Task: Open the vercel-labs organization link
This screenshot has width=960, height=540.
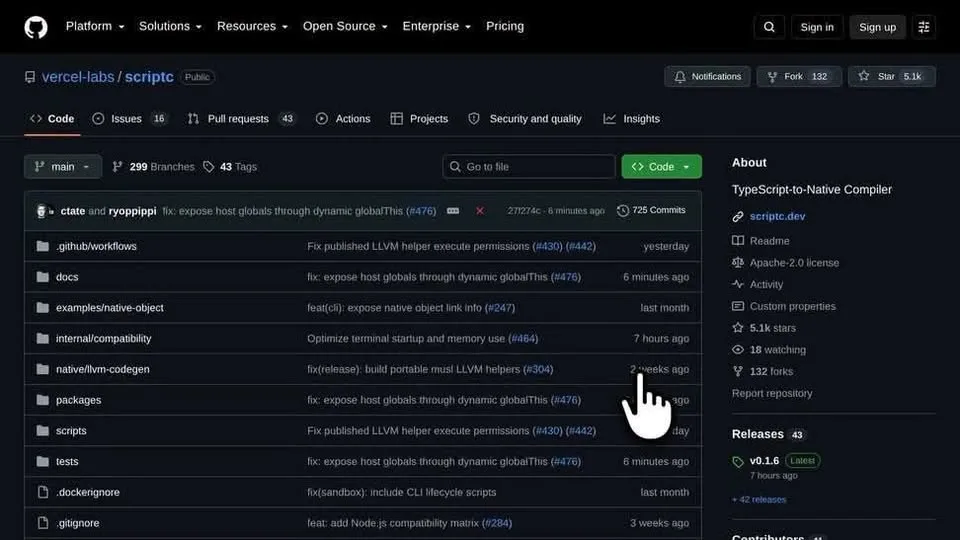Action: (78, 77)
